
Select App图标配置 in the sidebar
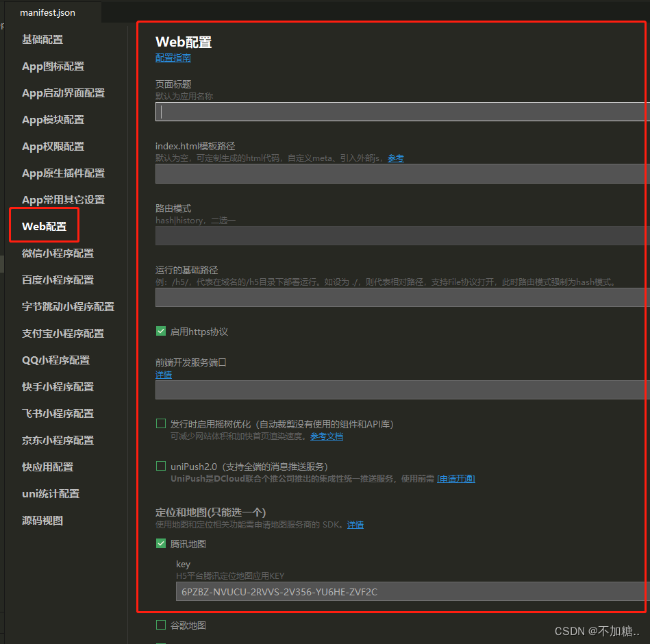click(53, 66)
